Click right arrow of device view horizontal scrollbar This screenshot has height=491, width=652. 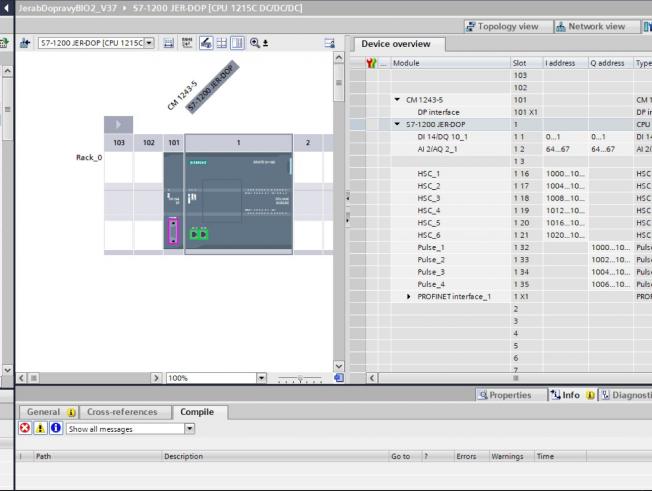[x=156, y=378]
